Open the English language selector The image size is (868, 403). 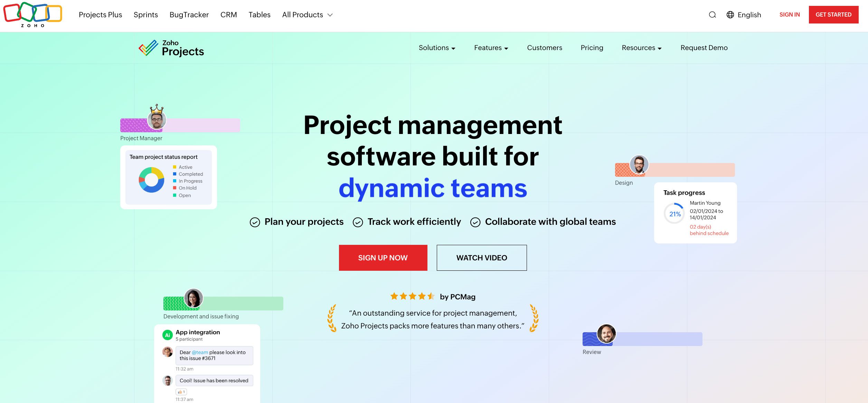(x=744, y=15)
